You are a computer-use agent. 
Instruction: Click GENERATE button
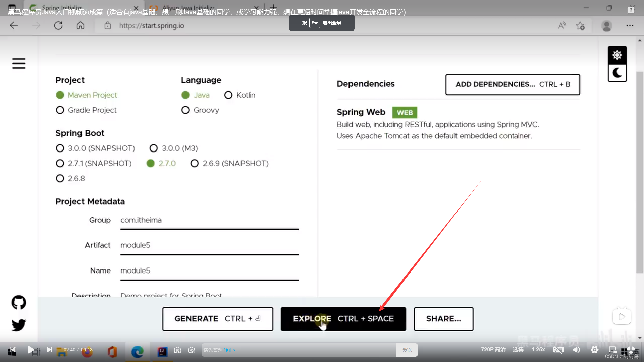218,319
